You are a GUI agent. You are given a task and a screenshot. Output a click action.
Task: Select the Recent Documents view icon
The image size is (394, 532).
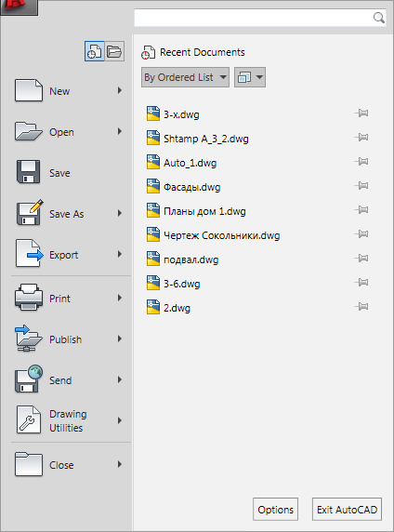tap(94, 51)
